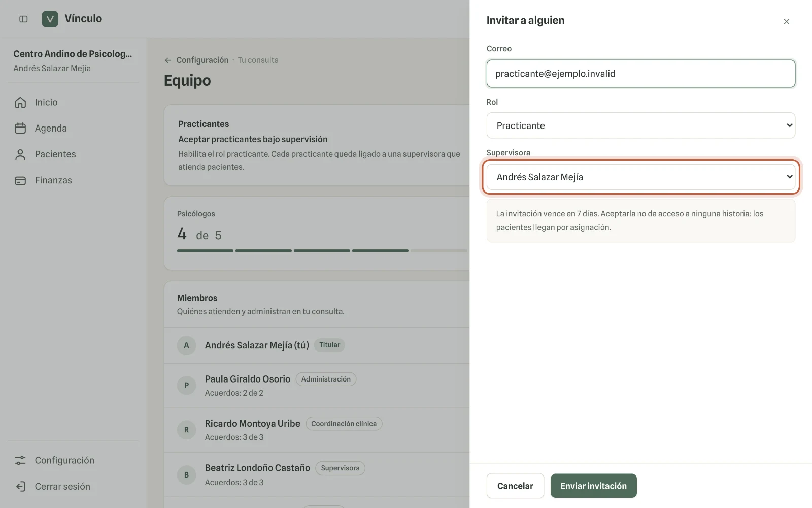The image size is (812, 508).
Task: Open the Supervisora dropdown
Action: 640,177
